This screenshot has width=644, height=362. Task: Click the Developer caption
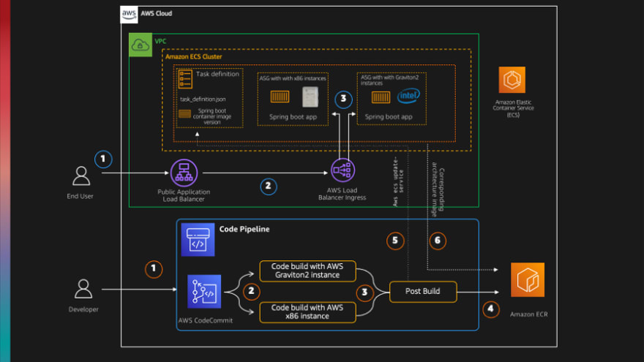pos(83,309)
